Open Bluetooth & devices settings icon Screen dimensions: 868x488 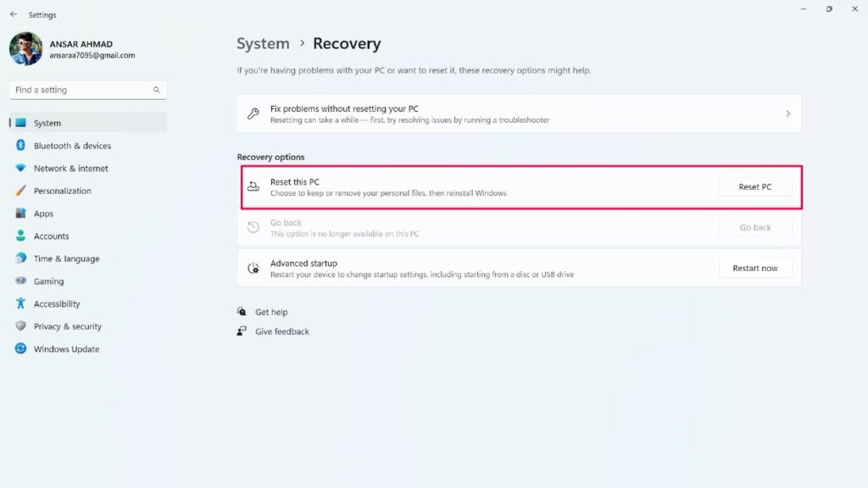point(20,145)
